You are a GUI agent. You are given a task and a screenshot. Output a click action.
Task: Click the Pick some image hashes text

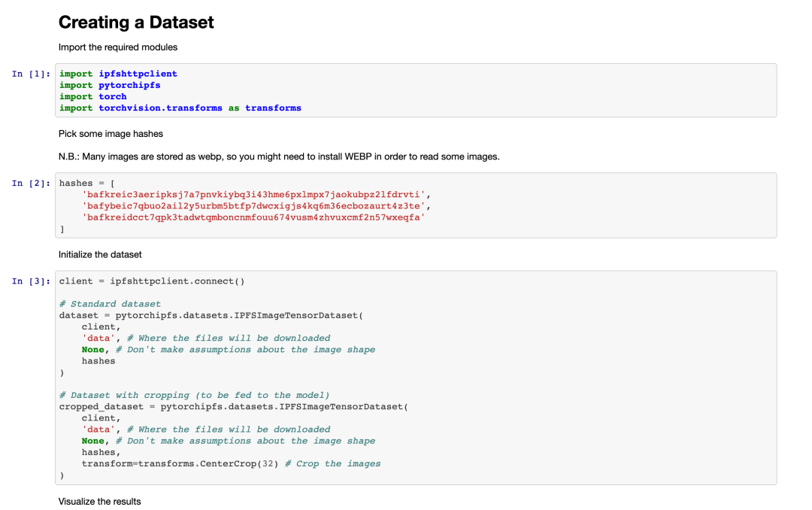[111, 134]
